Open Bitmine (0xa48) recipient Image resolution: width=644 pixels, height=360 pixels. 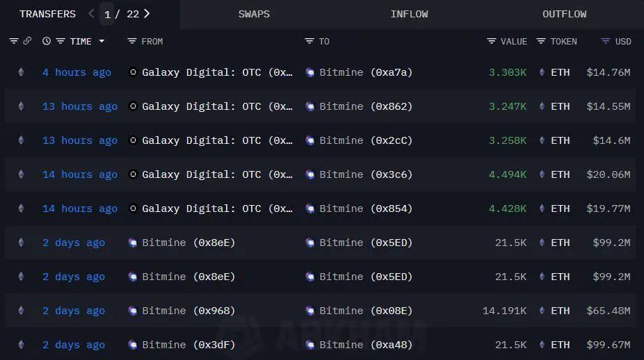(x=366, y=345)
